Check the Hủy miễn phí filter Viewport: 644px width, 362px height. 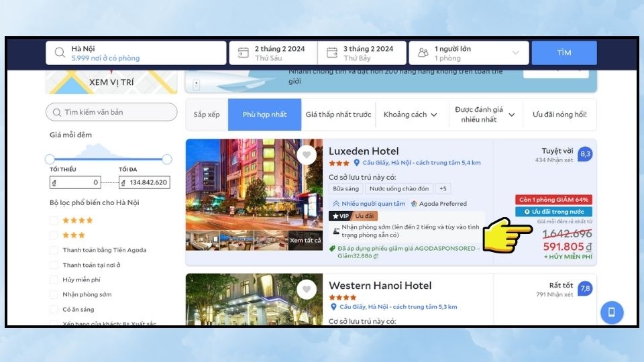[54, 280]
